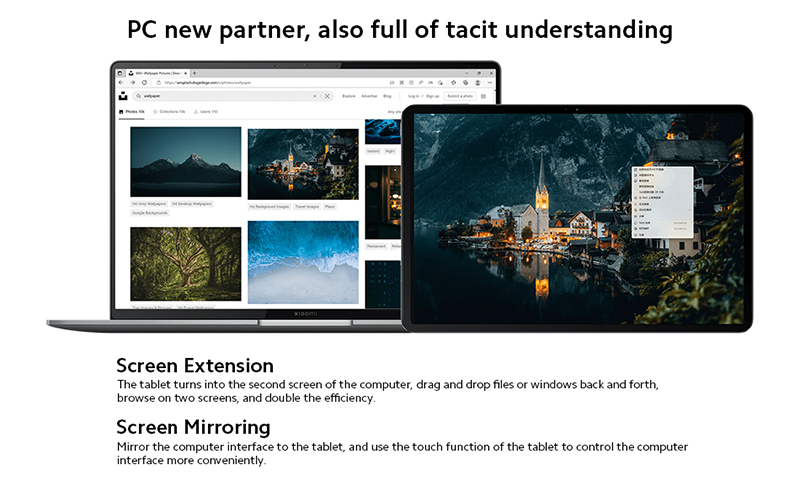Open the Unsplash hamburger menu
Screen dimensions: 800x497
pyautogui.click(x=483, y=96)
